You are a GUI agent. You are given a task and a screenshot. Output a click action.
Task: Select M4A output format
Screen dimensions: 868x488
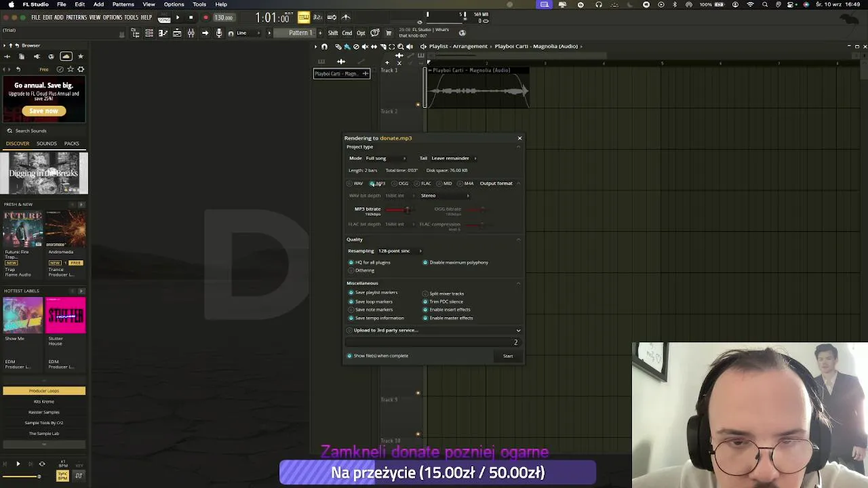click(x=466, y=184)
